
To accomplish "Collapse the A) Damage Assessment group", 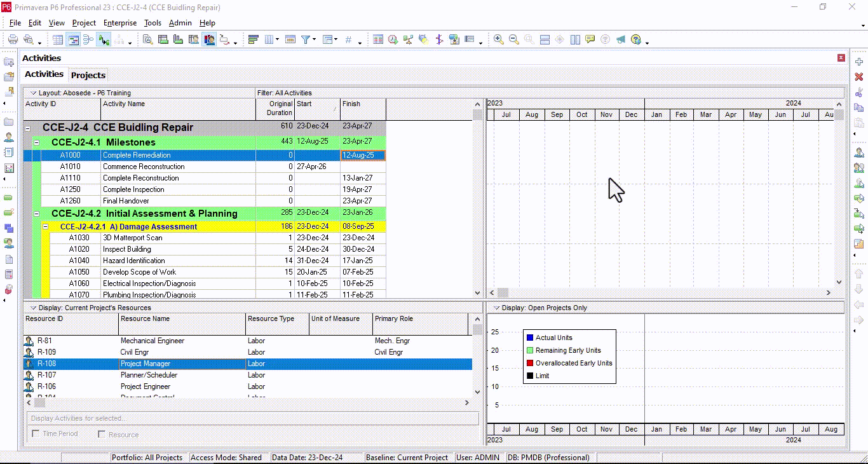I will [45, 226].
